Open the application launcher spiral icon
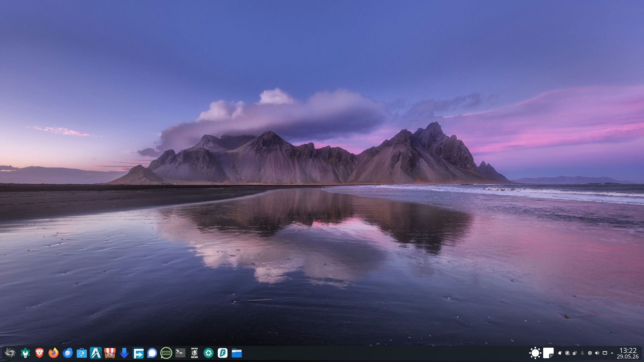 10,353
